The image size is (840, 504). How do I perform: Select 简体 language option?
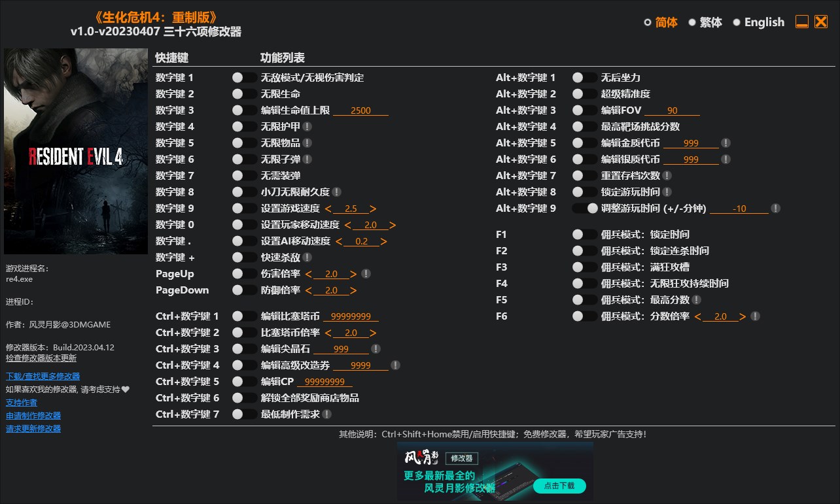pyautogui.click(x=661, y=22)
